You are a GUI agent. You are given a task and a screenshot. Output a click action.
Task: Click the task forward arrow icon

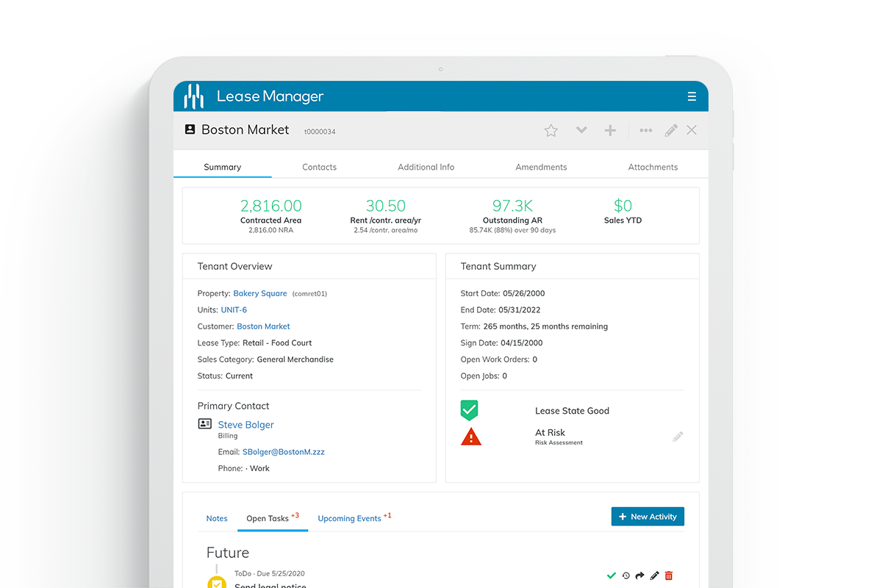[639, 576]
